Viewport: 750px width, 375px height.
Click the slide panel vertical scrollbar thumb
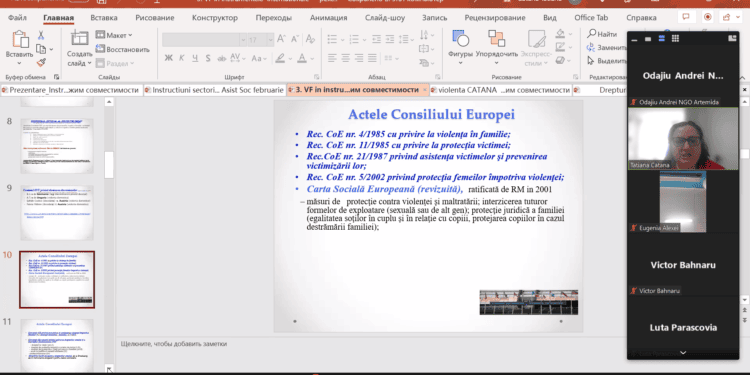109,165
